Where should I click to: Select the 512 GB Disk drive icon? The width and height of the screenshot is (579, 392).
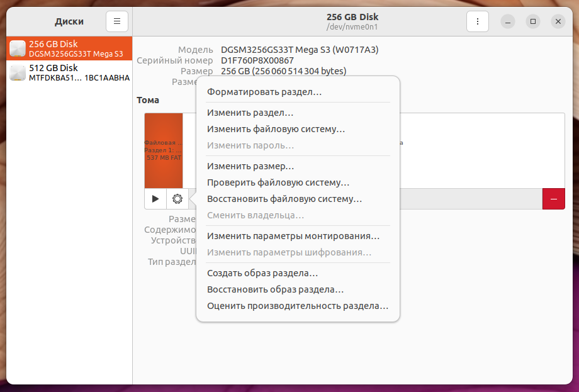point(18,72)
